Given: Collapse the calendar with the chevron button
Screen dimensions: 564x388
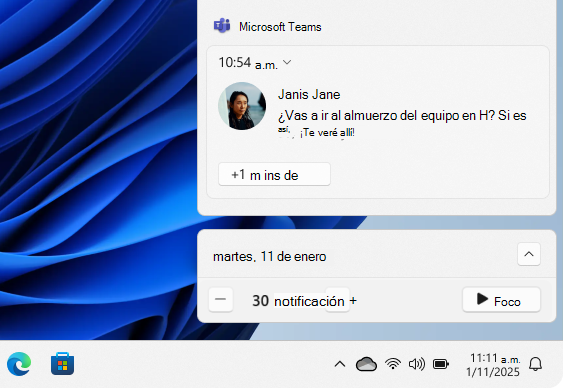Looking at the screenshot, I should 529,254.
